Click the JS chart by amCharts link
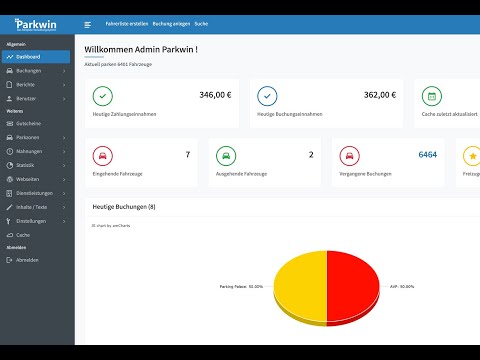This screenshot has height=360, width=480. (111, 226)
